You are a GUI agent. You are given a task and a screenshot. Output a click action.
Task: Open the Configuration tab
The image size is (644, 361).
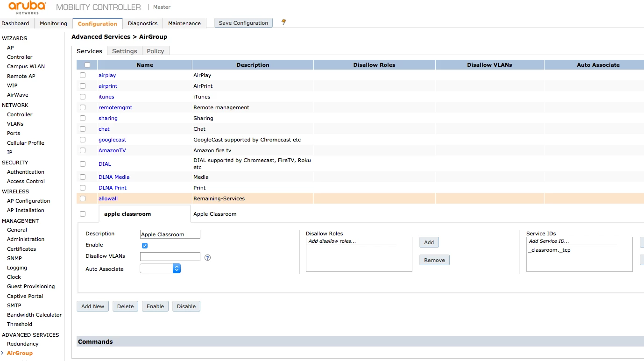point(98,23)
